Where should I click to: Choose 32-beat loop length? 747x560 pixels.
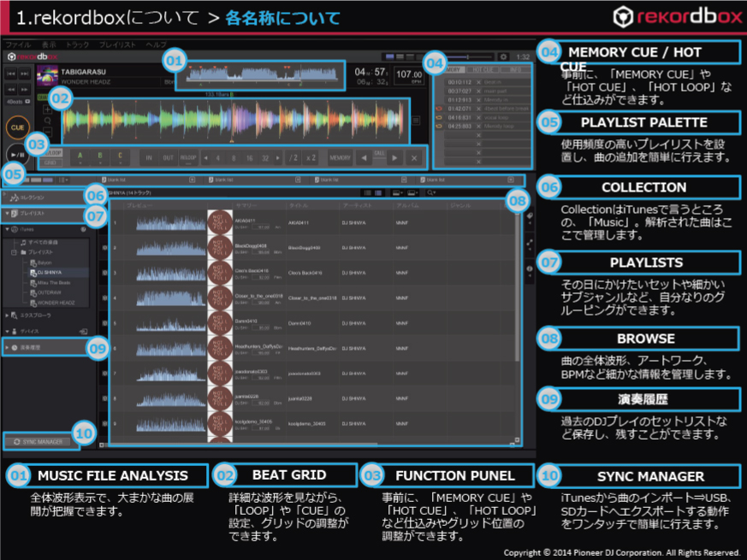click(x=265, y=158)
